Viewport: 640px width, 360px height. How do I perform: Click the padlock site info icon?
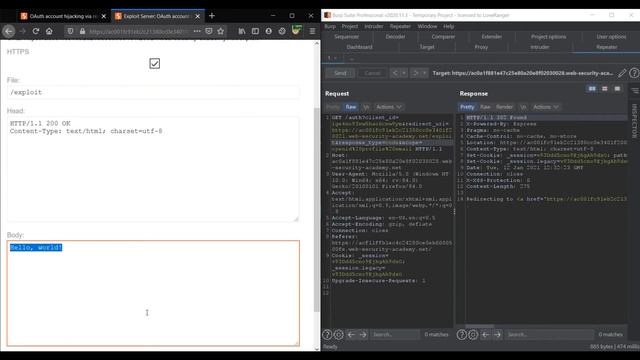click(82, 31)
